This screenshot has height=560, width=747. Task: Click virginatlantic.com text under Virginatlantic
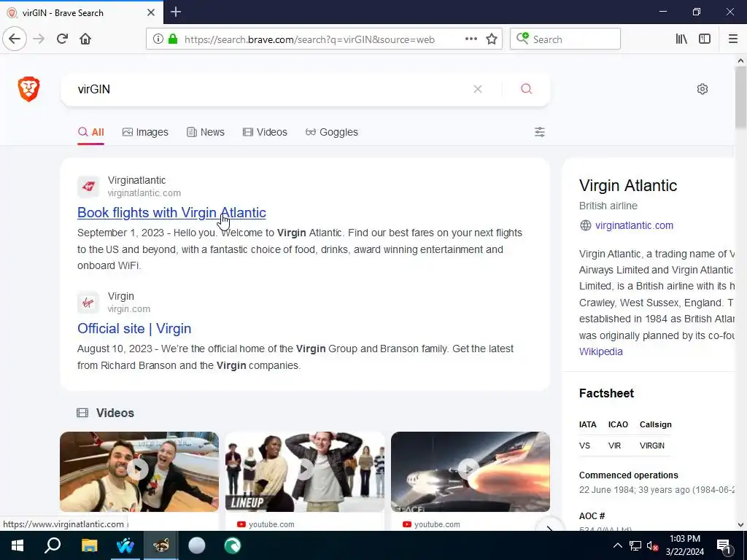coord(144,192)
